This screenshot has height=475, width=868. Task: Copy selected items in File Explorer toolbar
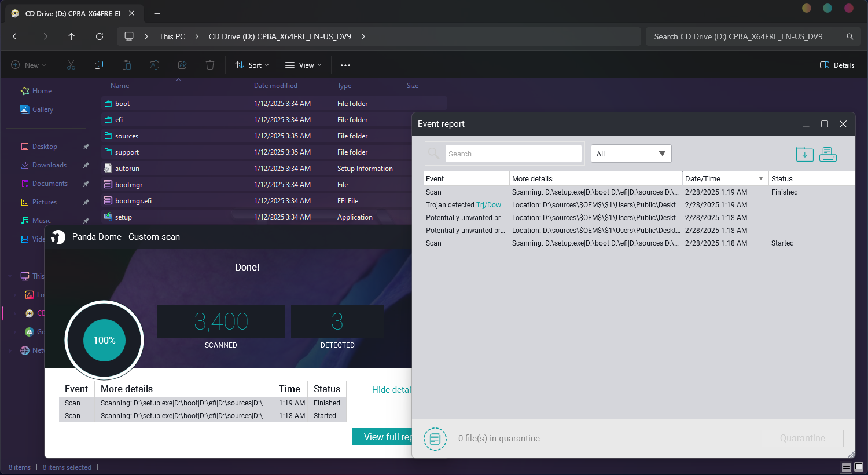tap(99, 65)
